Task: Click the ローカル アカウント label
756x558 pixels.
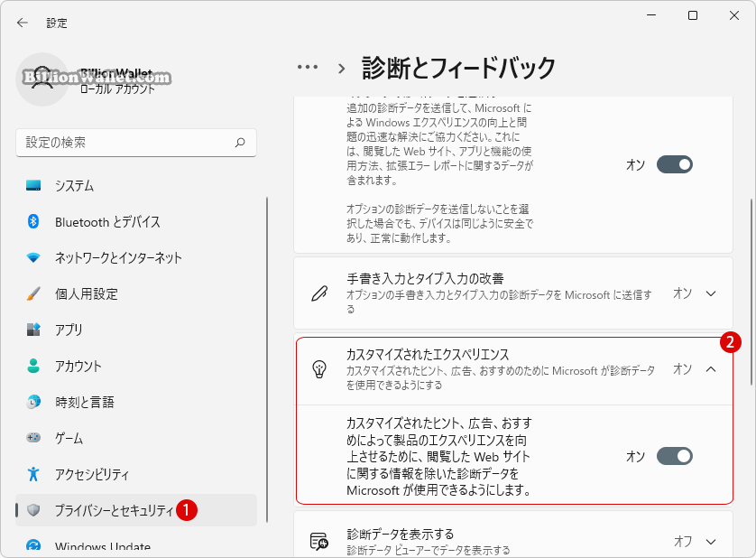Action: tap(117, 89)
